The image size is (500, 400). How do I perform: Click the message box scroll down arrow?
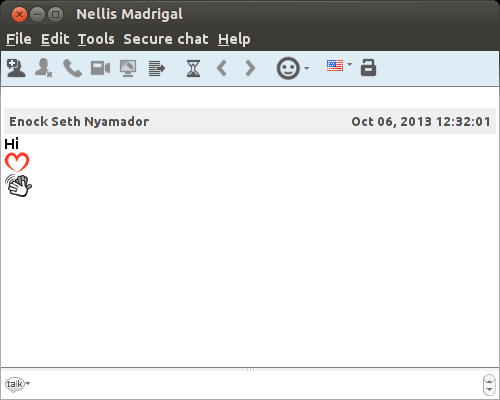tap(489, 389)
